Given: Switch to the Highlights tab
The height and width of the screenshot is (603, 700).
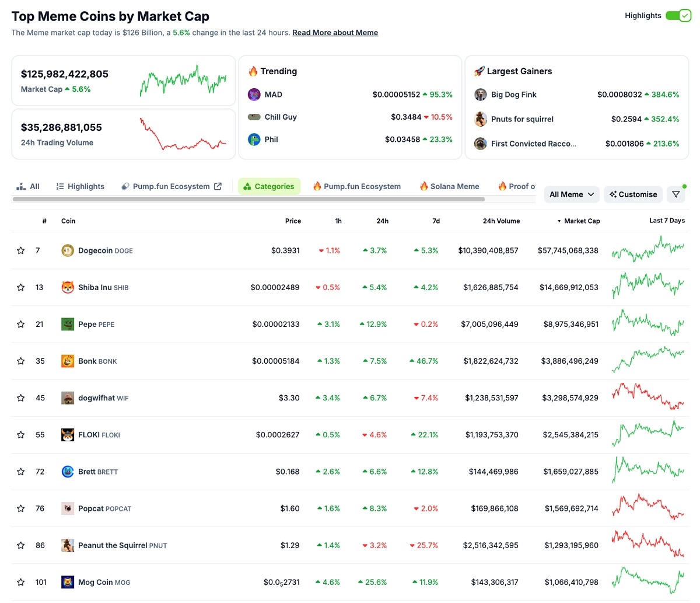Looking at the screenshot, I should [80, 186].
